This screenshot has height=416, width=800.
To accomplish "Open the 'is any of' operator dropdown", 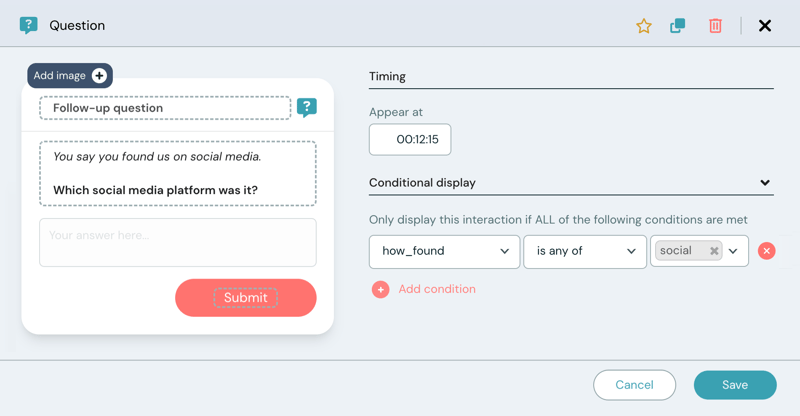I will (585, 251).
